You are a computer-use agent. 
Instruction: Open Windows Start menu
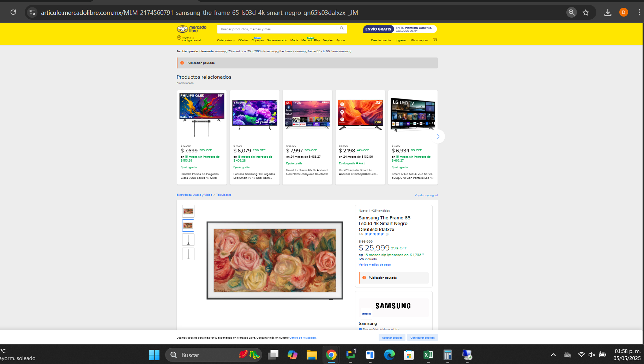pyautogui.click(x=154, y=355)
